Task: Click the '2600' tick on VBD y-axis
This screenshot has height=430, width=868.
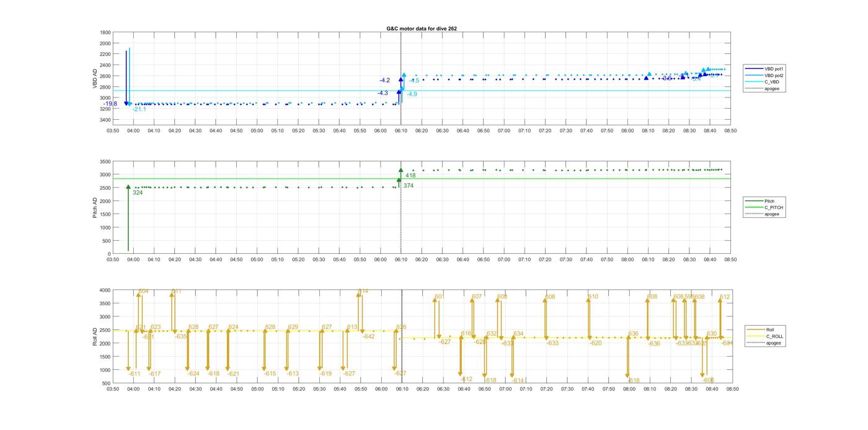Action: point(105,76)
